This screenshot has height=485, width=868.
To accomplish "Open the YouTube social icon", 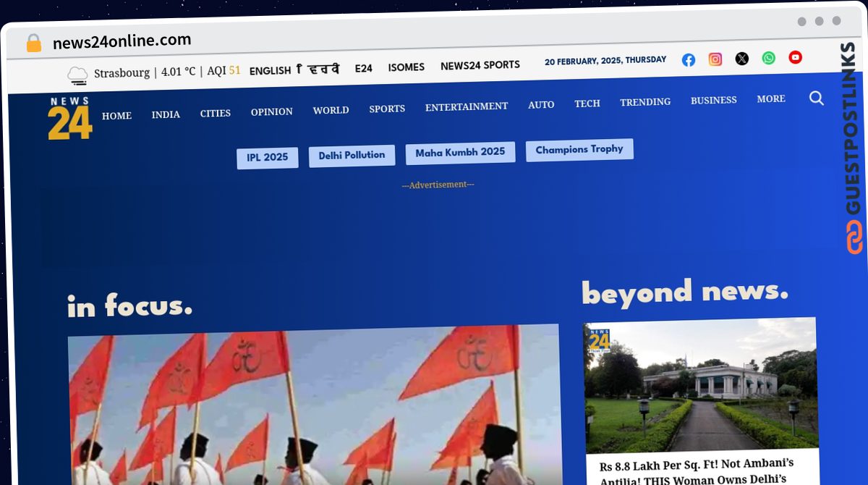I will click(796, 57).
